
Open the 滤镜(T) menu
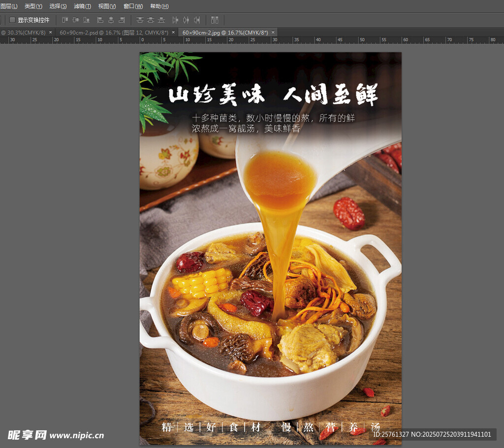point(82,6)
